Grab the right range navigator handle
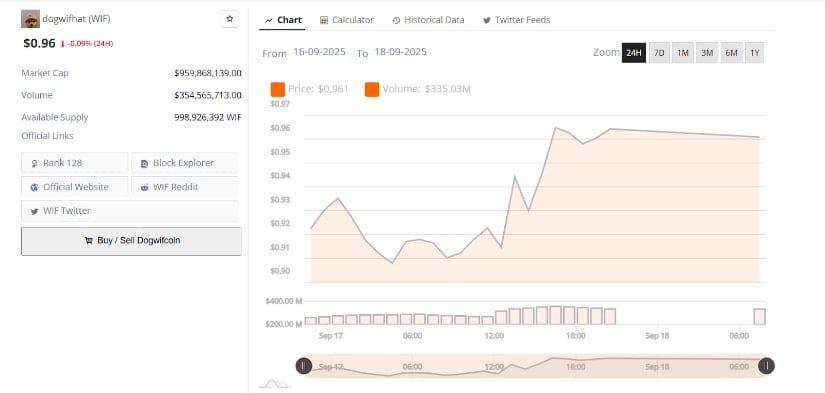825x393 pixels. (x=767, y=366)
